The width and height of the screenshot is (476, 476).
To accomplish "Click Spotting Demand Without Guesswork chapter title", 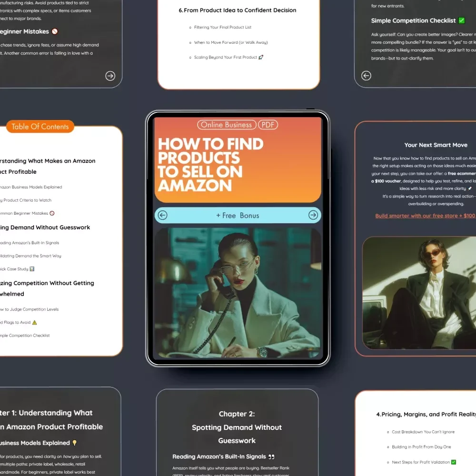I will [237, 434].
